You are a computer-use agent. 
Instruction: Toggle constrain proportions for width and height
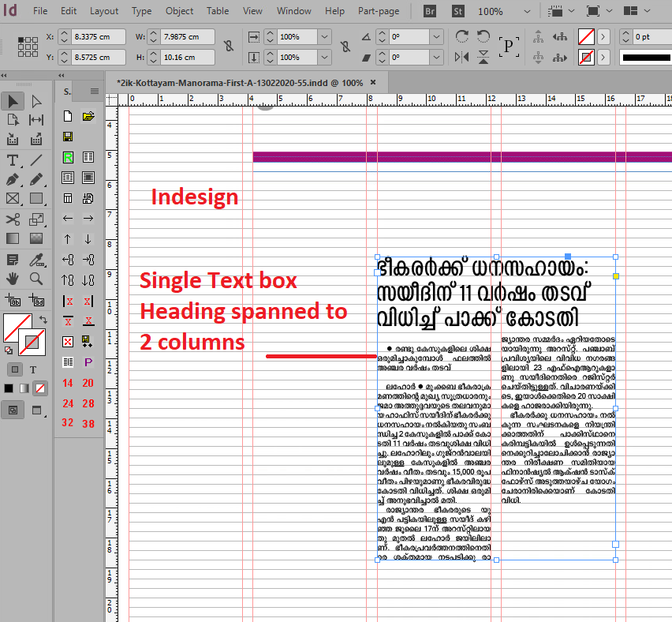(228, 47)
